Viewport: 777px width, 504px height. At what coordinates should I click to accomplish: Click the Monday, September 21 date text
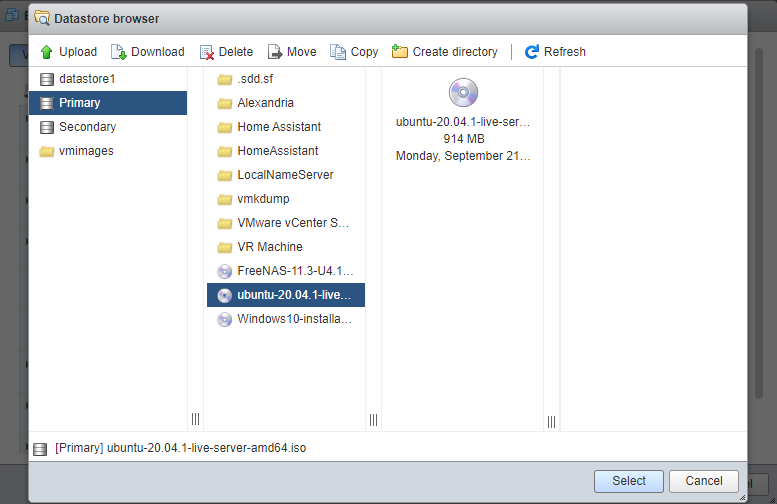click(463, 156)
